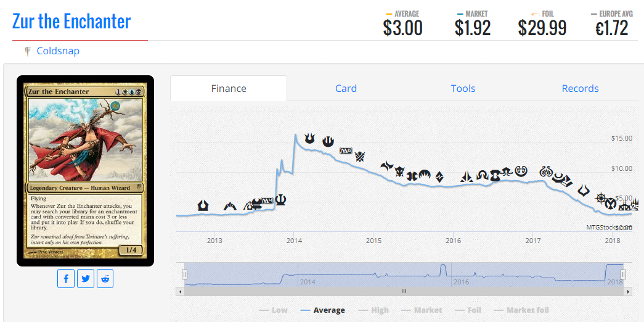The height and width of the screenshot is (322, 644).
Task: Click the left arrow of chart scrollbar
Action: pos(180,291)
